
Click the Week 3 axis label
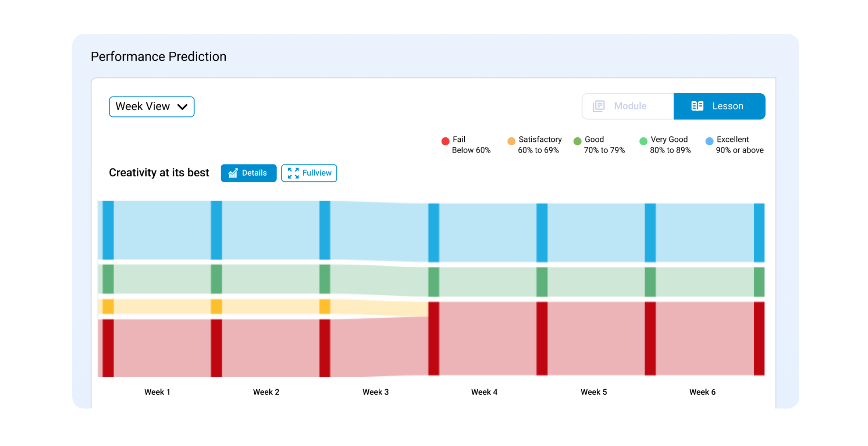[375, 392]
